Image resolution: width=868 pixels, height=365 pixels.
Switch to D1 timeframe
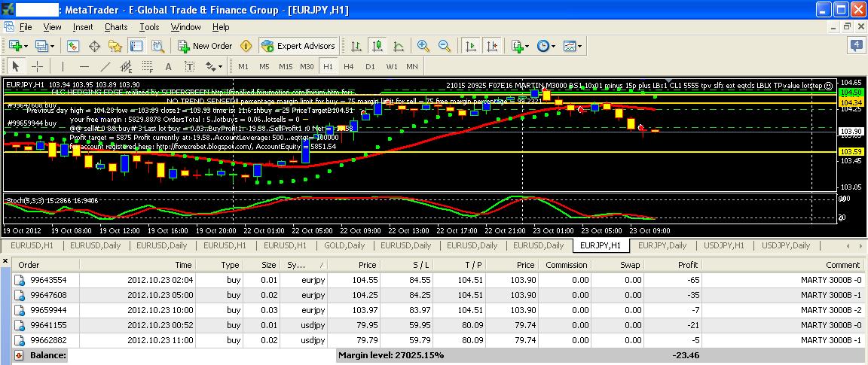[371, 66]
